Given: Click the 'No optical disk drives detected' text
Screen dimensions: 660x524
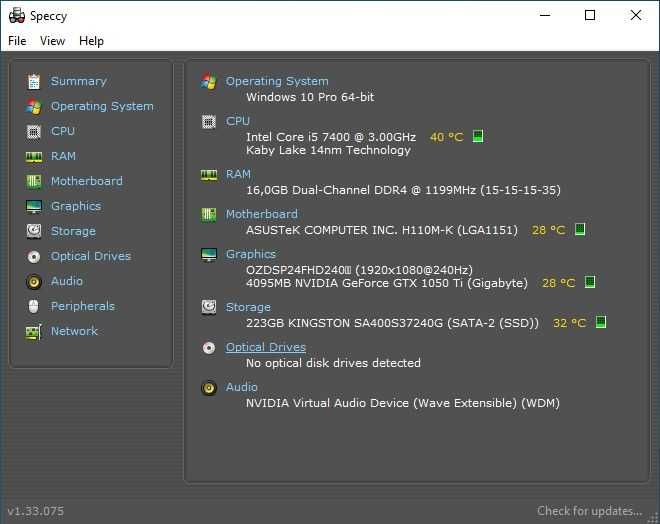Looking at the screenshot, I should pyautogui.click(x=333, y=363).
